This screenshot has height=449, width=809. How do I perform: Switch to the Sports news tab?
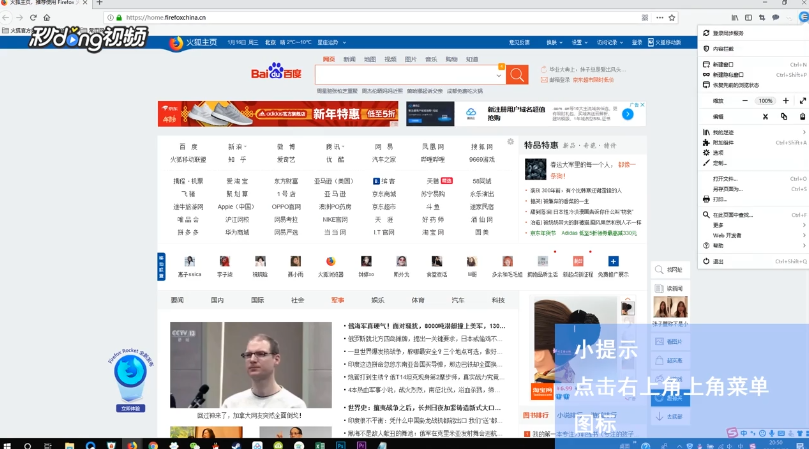[x=418, y=300]
